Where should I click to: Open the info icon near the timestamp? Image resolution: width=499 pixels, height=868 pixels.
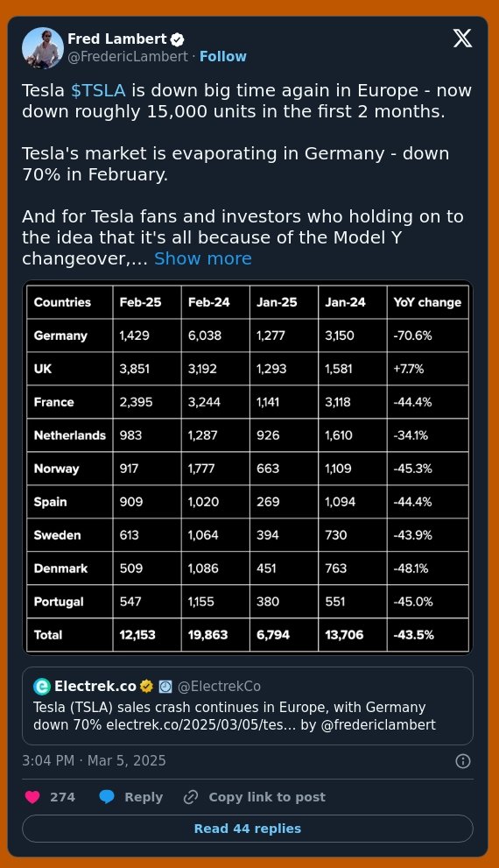[x=462, y=761]
